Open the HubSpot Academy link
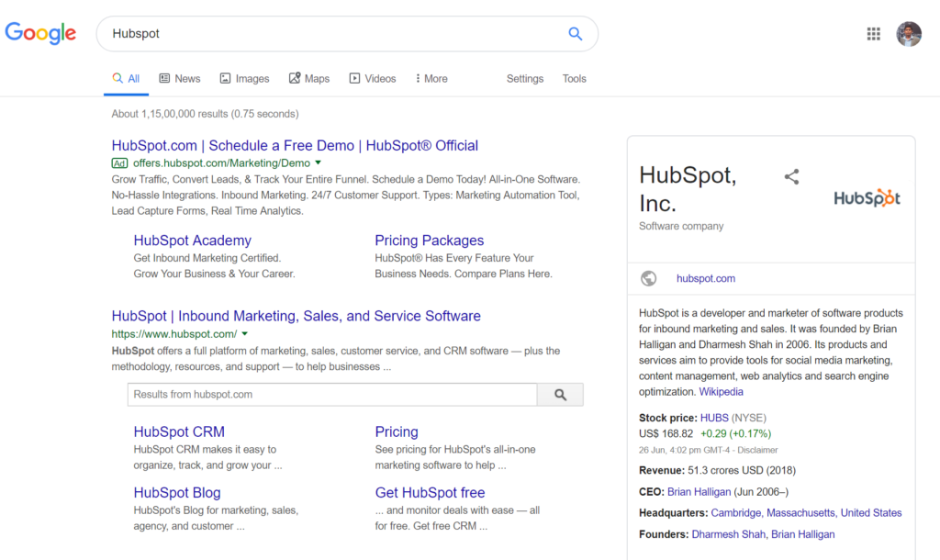This screenshot has width=940, height=560. pyautogui.click(x=192, y=241)
